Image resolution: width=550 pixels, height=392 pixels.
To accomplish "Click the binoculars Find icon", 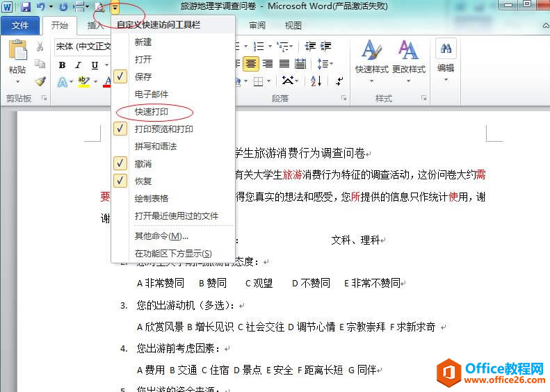I will [x=446, y=49].
